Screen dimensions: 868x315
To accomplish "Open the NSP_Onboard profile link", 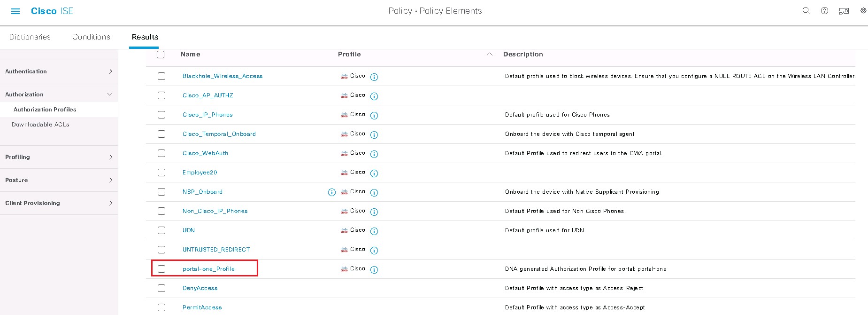I will 202,192.
